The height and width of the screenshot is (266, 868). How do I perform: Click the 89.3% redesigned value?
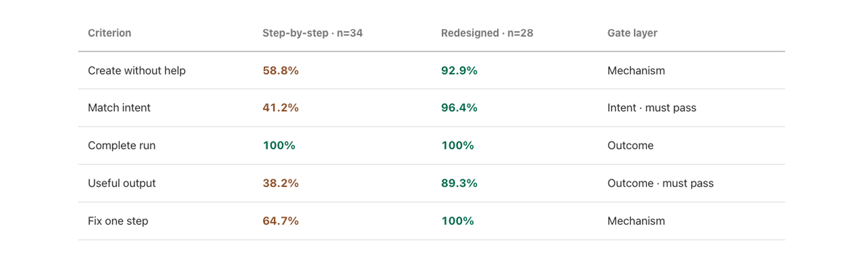pyautogui.click(x=459, y=183)
